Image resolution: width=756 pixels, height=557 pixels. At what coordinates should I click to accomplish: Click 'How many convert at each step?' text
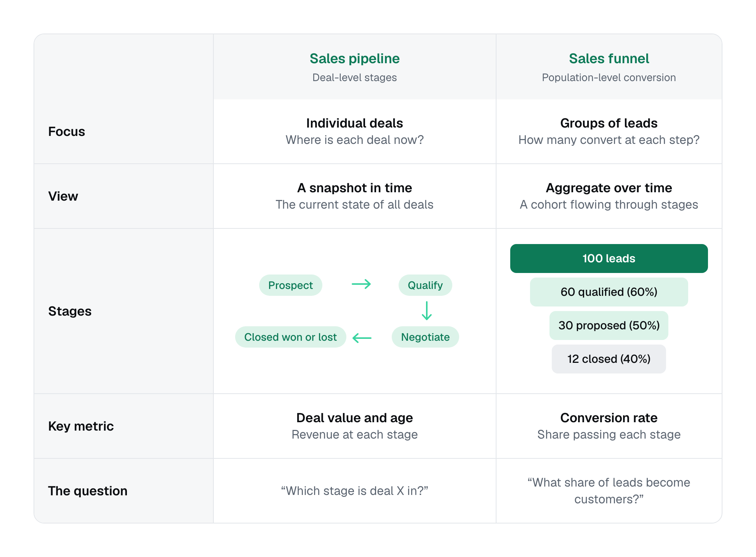pos(609,140)
